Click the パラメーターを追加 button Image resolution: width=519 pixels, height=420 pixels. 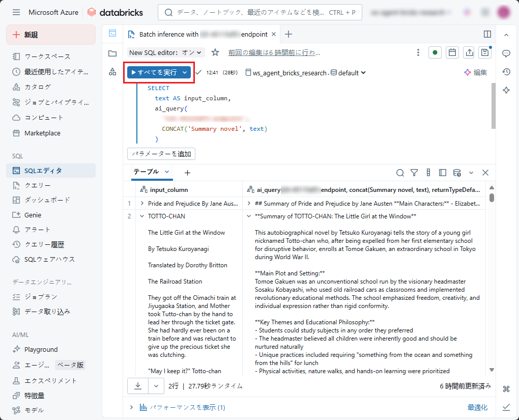161,153
